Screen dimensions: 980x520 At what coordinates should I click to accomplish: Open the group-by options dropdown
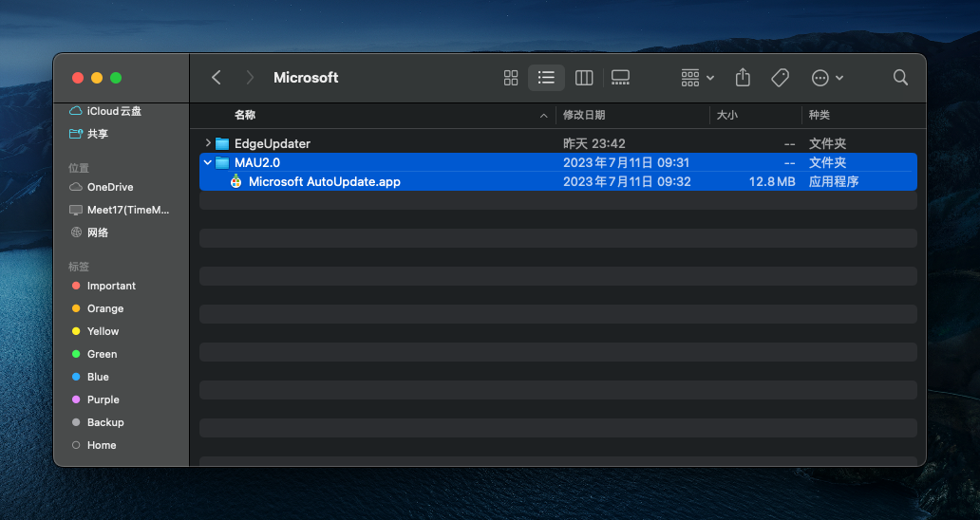click(697, 78)
